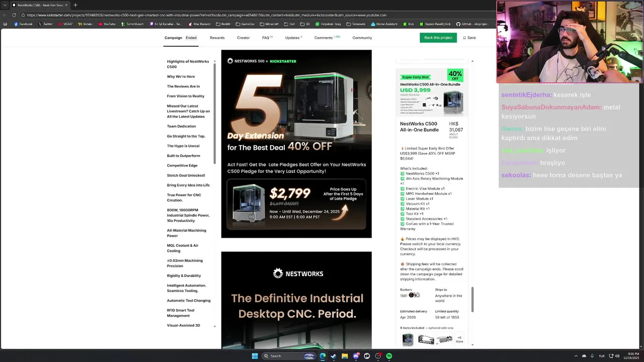Jump to MQL Coolant & Air Cooling

pos(183,248)
